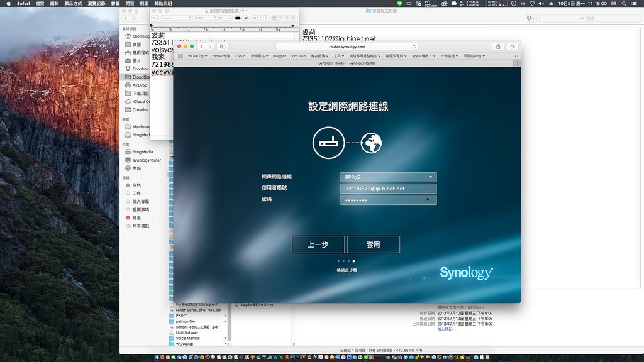The height and width of the screenshot is (362, 644).
Task: Open the iCloud bookmark
Action: (x=240, y=56)
